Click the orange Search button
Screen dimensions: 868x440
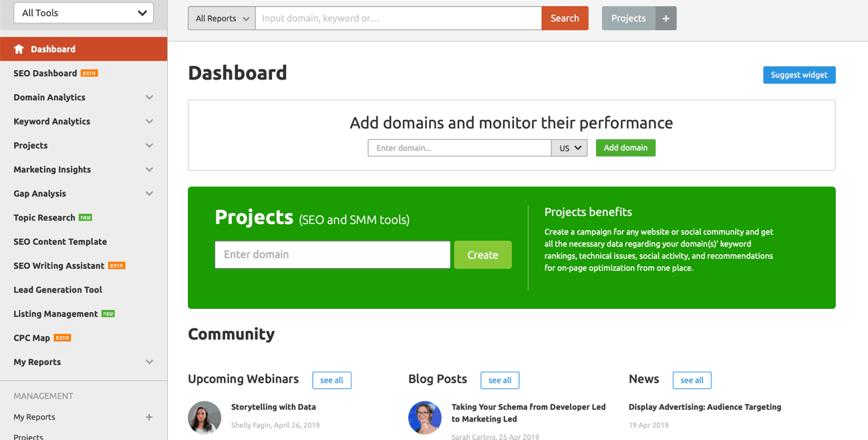[x=565, y=18]
